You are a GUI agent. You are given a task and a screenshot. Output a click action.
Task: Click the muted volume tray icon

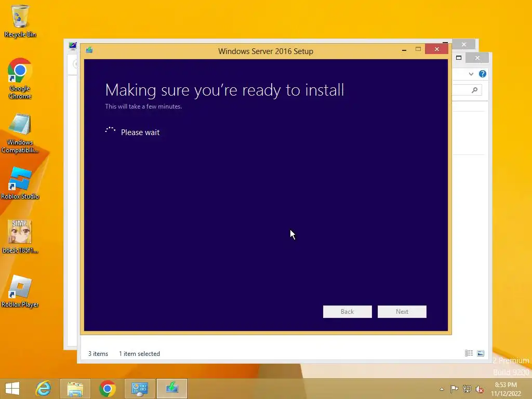click(x=480, y=389)
